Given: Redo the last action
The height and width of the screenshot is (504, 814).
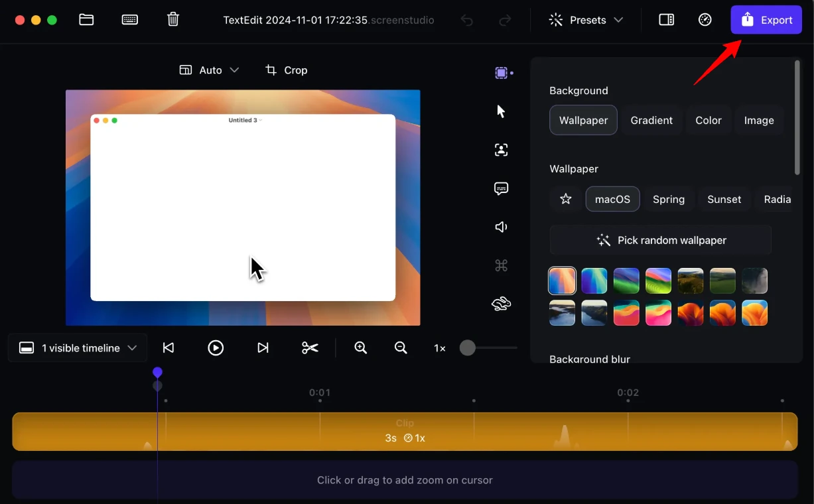Looking at the screenshot, I should (x=505, y=21).
